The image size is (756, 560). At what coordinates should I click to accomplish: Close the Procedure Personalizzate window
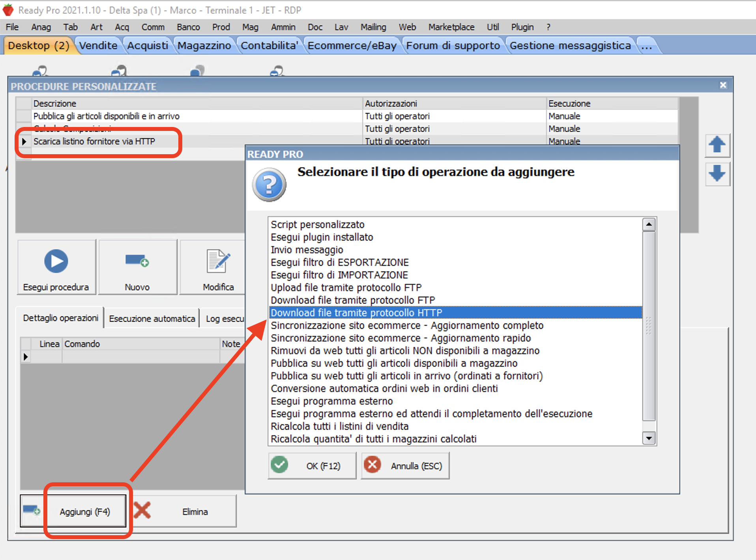click(723, 85)
